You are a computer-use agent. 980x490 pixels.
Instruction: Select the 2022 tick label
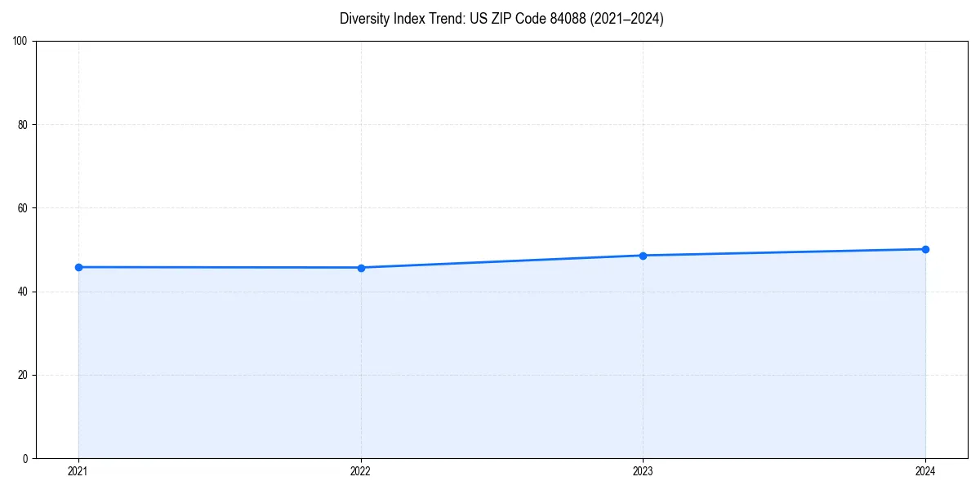coord(360,470)
